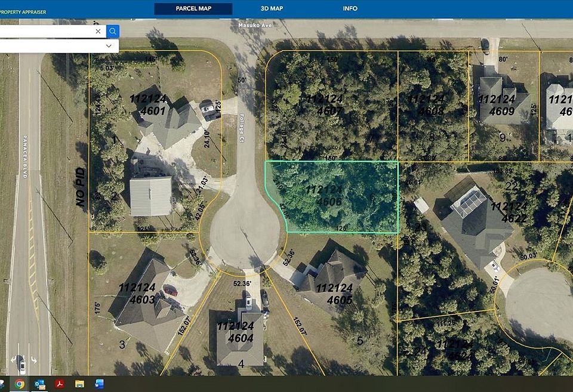
Task: Select parcel 112124 4605 on the map
Action: coord(335,294)
